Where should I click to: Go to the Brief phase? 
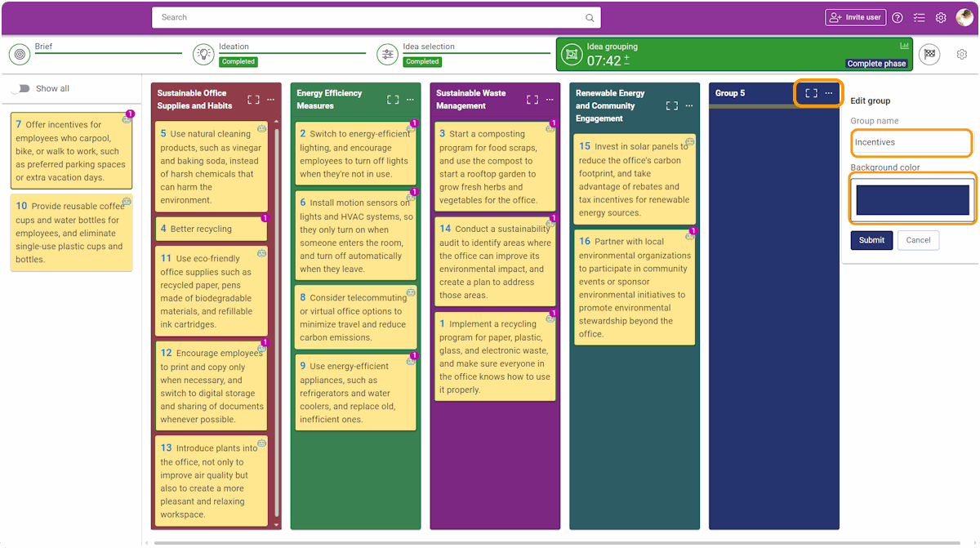[43, 47]
